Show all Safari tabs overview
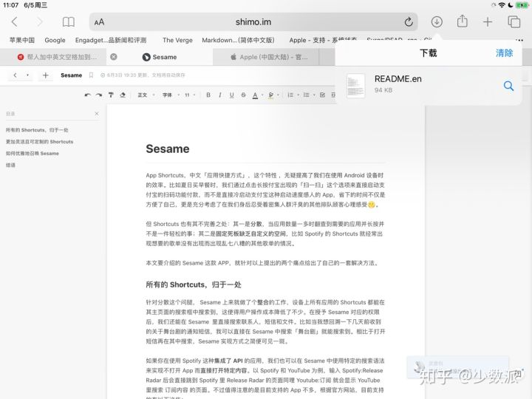The height and width of the screenshot is (399, 532). (x=514, y=21)
